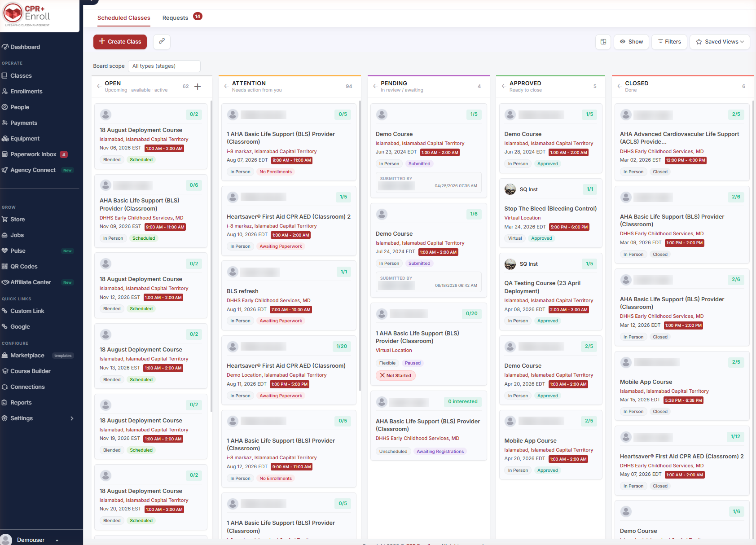Click the Awaiting Registrations tag
756x545 pixels.
[x=440, y=452]
